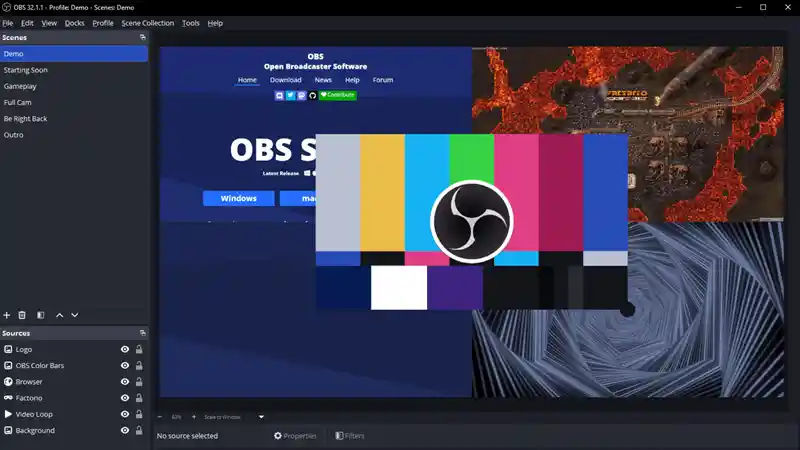The width and height of the screenshot is (800, 450).
Task: Click the Forum link in browser preview
Action: (383, 80)
